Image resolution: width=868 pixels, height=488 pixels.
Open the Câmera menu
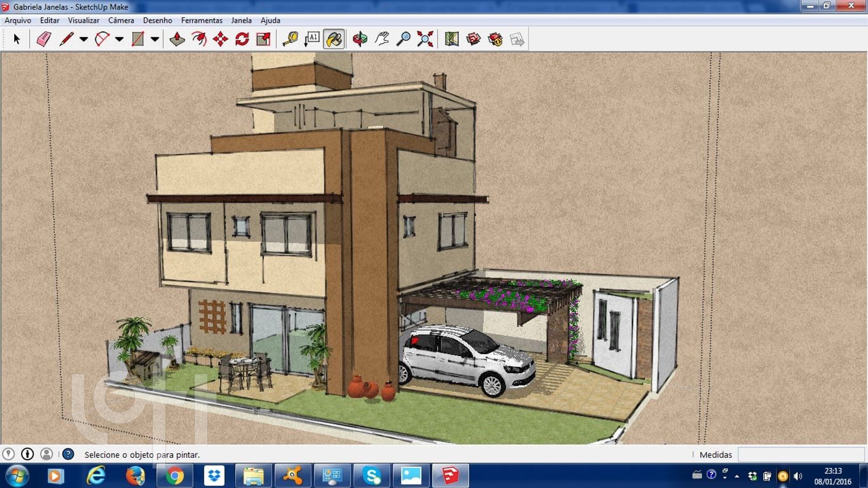point(121,20)
